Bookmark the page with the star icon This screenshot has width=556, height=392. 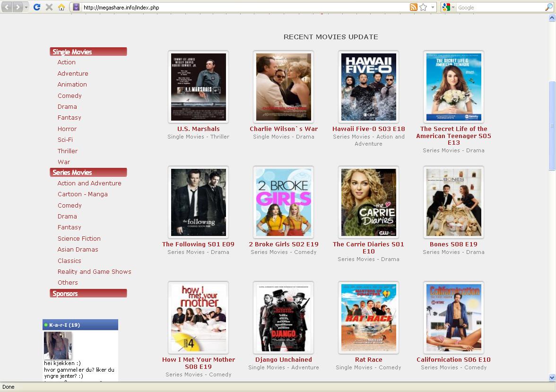coord(423,7)
